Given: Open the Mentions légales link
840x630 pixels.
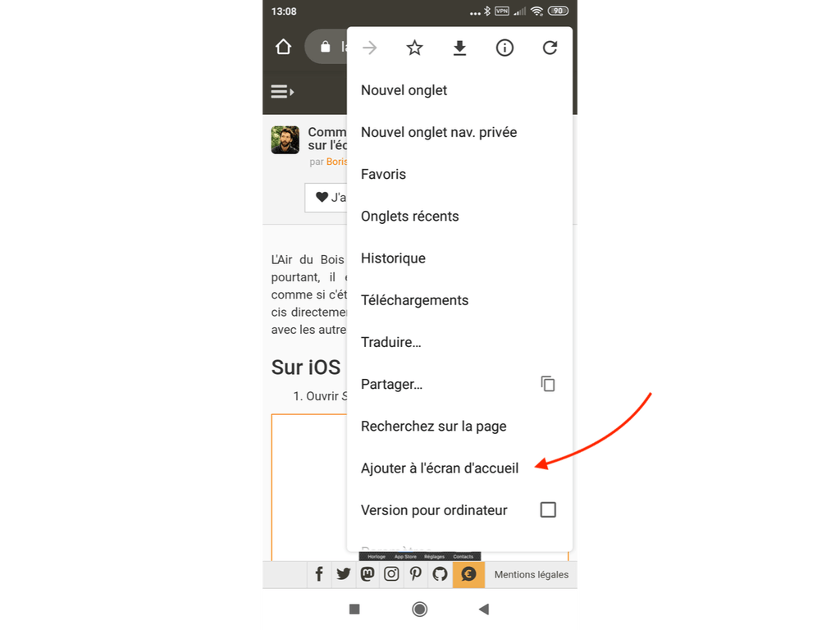Looking at the screenshot, I should (531, 574).
